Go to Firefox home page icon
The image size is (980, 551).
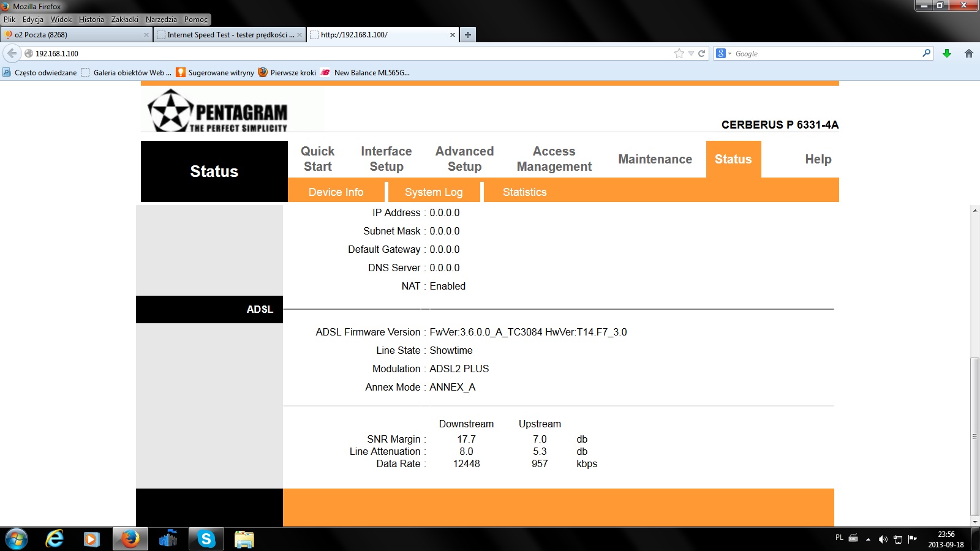tap(969, 53)
